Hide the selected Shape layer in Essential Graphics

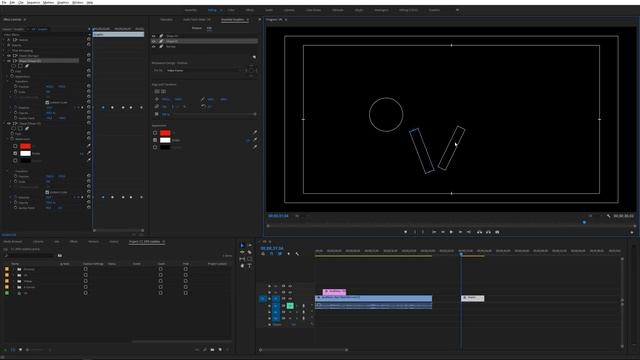point(154,41)
